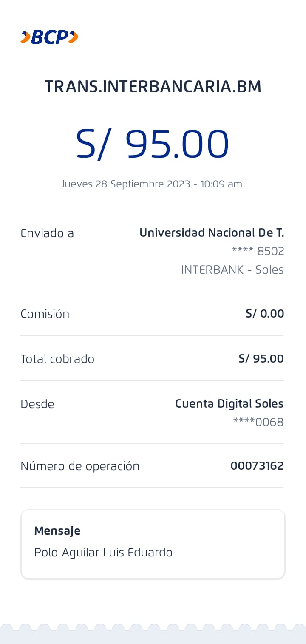Select operation number 00073162
The width and height of the screenshot is (306, 644).
coord(257,466)
